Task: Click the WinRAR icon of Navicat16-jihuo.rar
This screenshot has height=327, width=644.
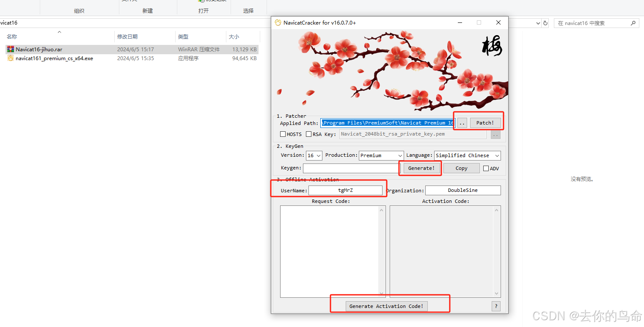Action: (x=11, y=50)
